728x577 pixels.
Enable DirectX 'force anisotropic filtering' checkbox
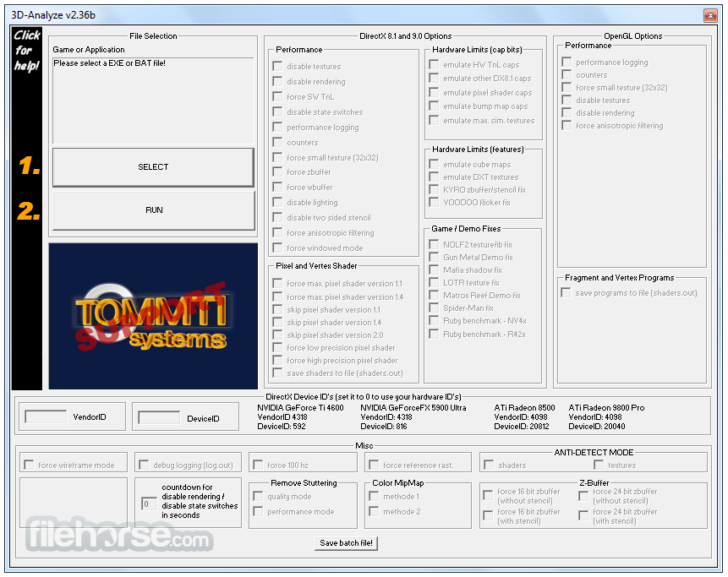click(x=277, y=232)
